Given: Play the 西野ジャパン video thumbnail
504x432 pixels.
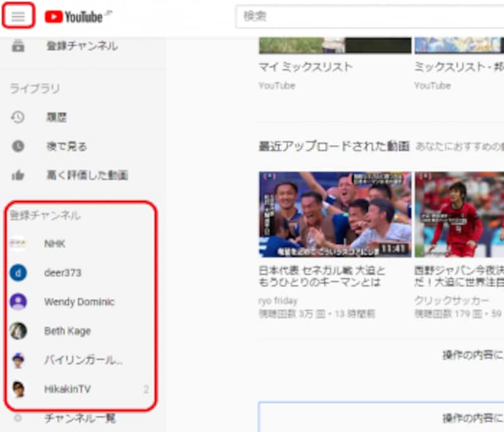Looking at the screenshot, I should [x=459, y=215].
